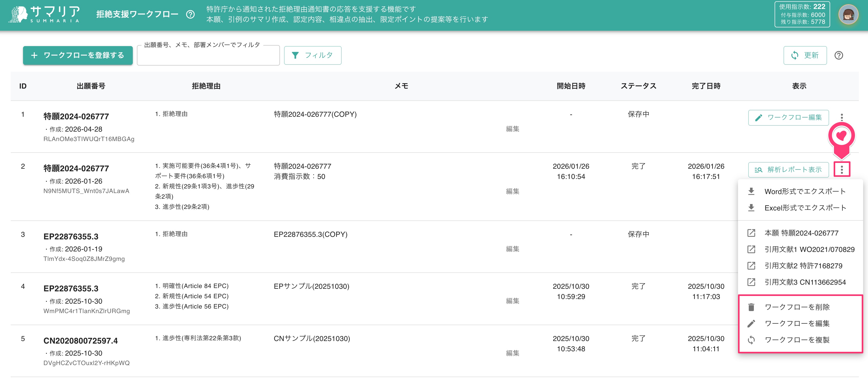Click trash icon beside ワークフローを削除

tap(751, 307)
